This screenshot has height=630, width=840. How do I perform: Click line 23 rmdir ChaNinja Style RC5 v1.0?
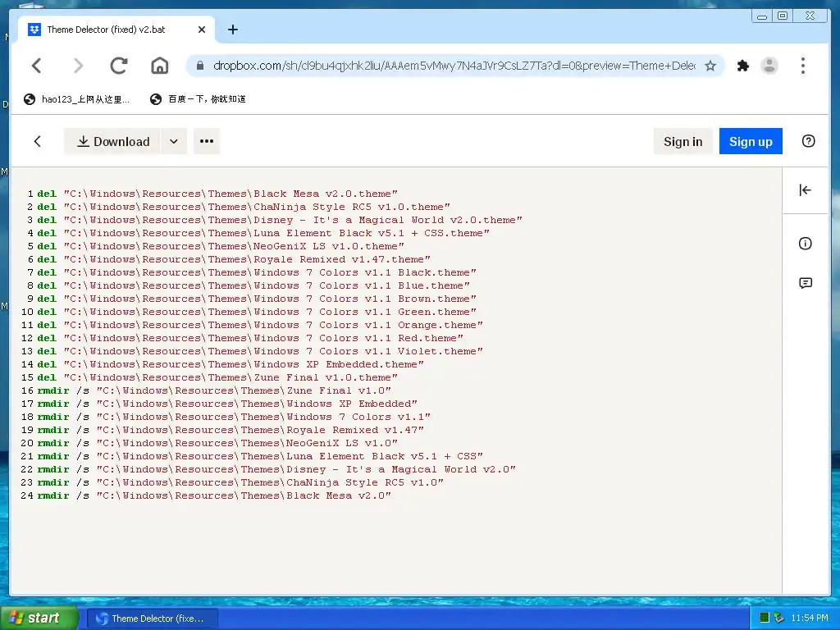tap(240, 482)
